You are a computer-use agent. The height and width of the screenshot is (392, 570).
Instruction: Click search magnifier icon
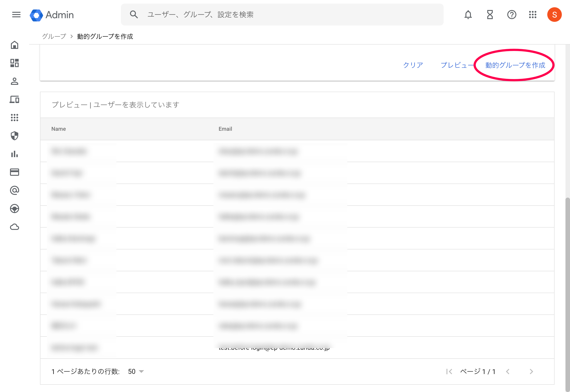point(134,15)
